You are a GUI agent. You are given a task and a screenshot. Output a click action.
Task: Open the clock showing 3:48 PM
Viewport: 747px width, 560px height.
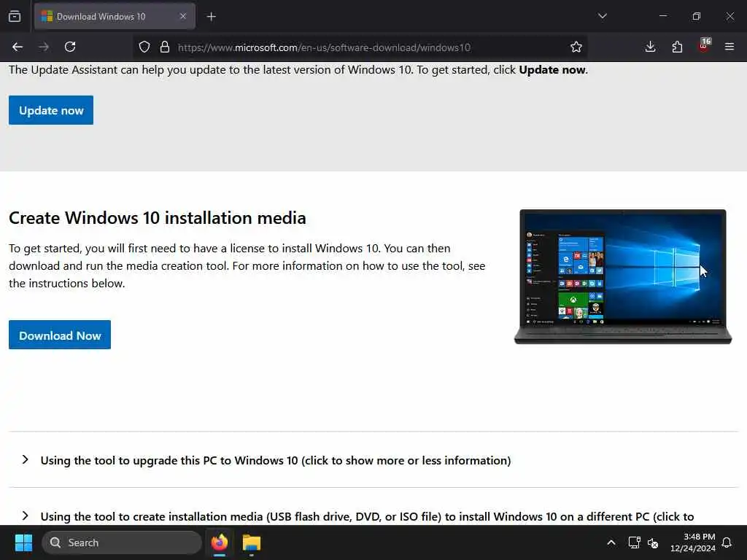click(x=693, y=542)
